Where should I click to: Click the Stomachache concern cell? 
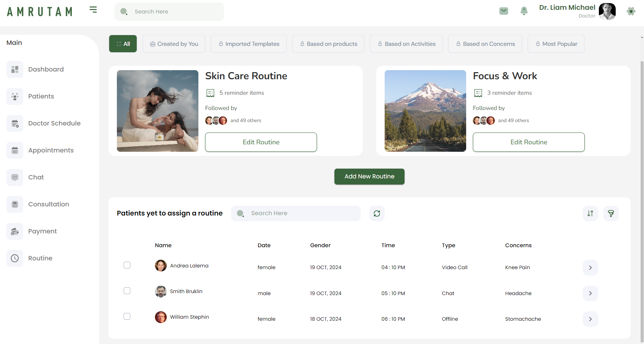[x=523, y=319]
